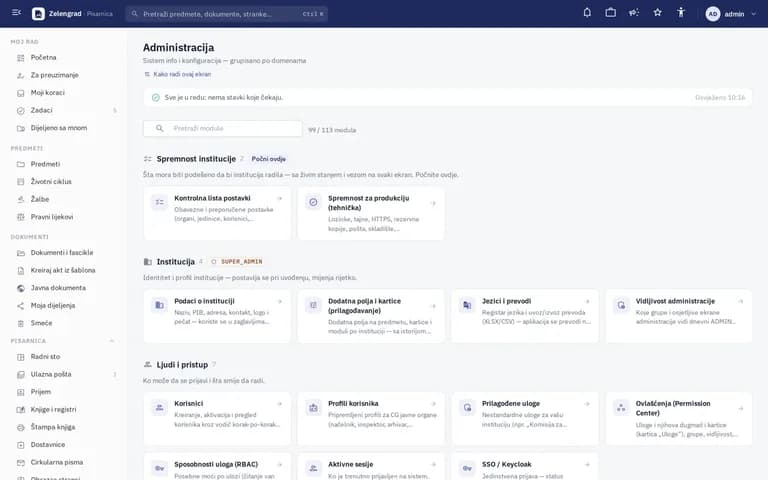
Task: Click the module count text
Action: [x=332, y=130]
